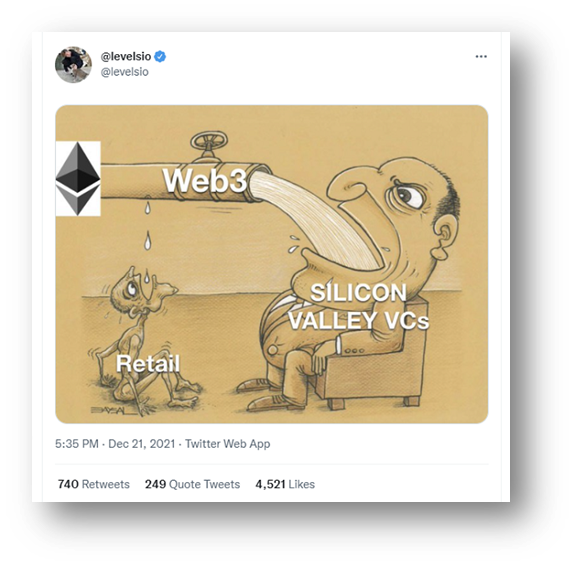Open the 4,521 Likes list
This screenshot has width=575, height=567.
pos(285,484)
